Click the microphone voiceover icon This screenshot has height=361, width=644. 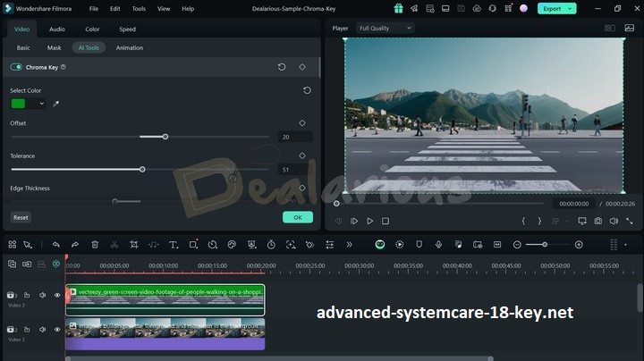coord(439,244)
